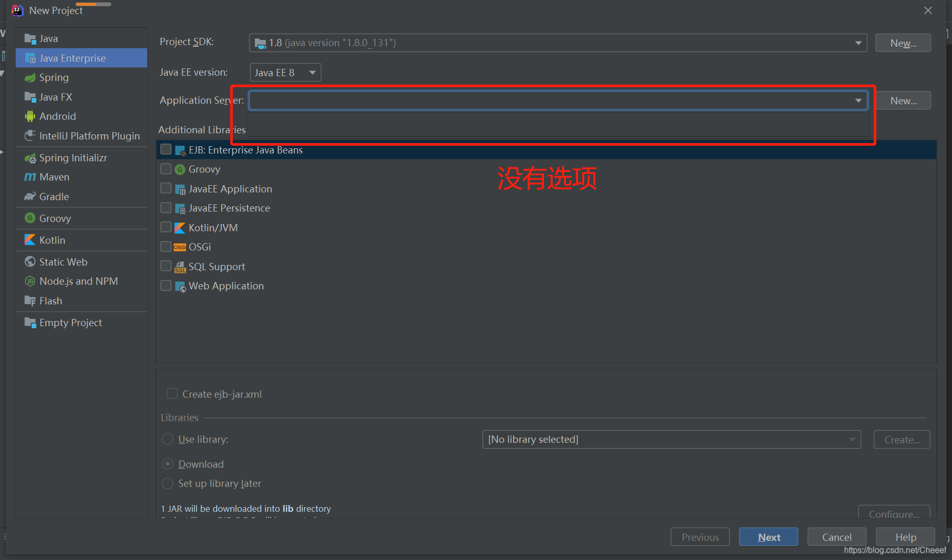The width and height of the screenshot is (952, 560).
Task: Select Spring in the project type list
Action: (81, 78)
